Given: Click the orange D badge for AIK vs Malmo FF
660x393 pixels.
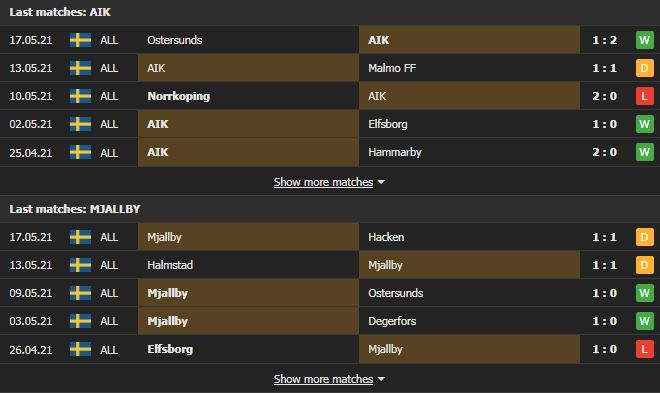Looking at the screenshot, I should pyautogui.click(x=644, y=68).
